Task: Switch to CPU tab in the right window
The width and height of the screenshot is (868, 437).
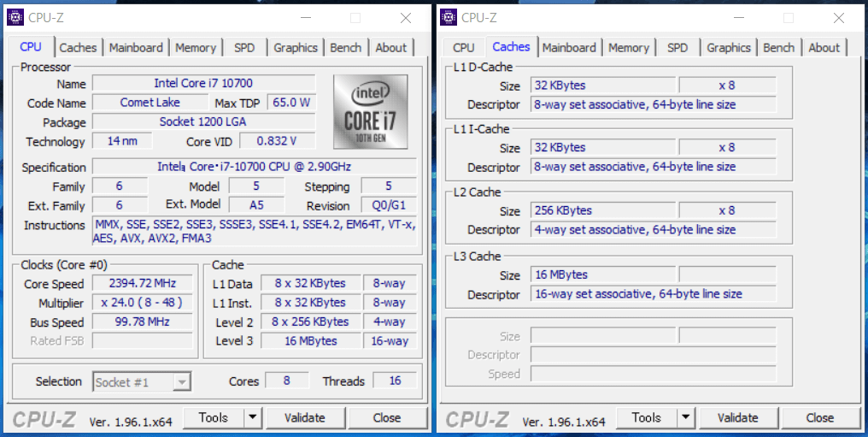Action: coord(463,48)
